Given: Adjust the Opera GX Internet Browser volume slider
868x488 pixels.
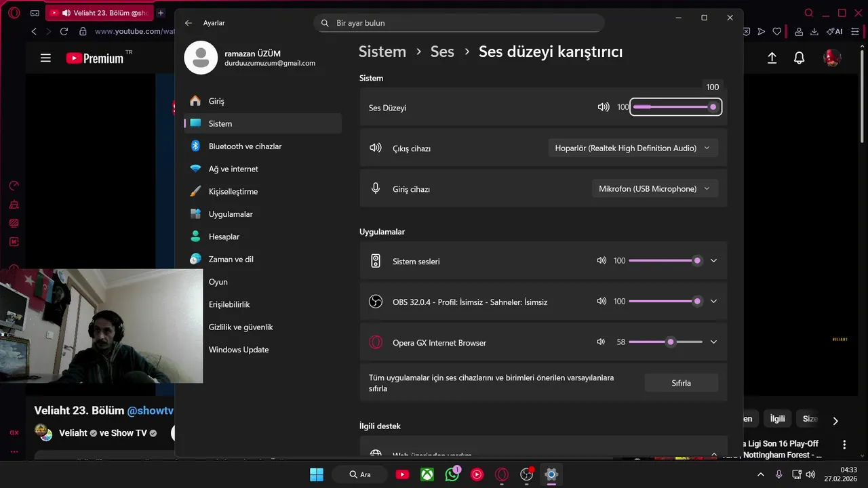Looking at the screenshot, I should coord(665,342).
